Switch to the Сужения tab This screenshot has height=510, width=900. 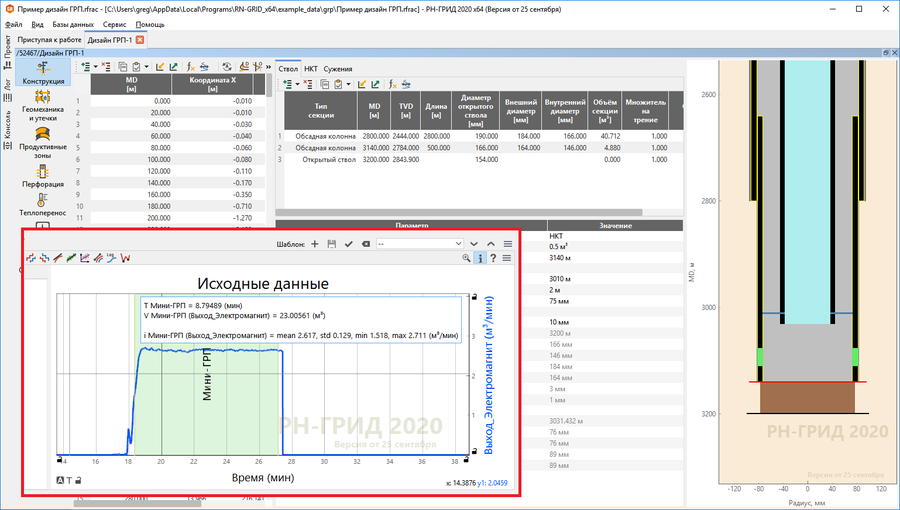(x=338, y=68)
